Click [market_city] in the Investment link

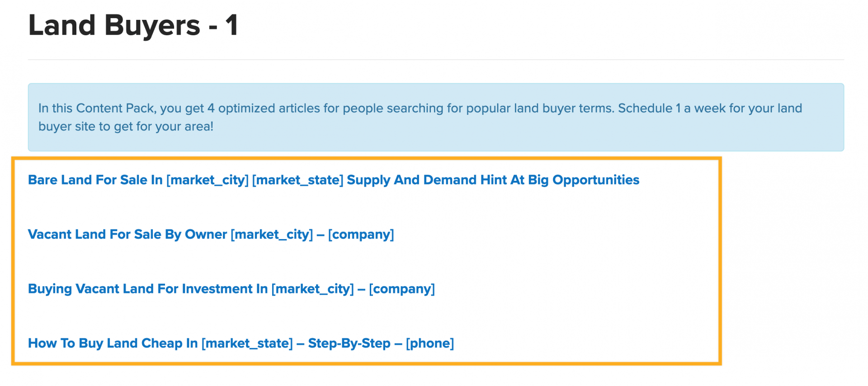(312, 289)
